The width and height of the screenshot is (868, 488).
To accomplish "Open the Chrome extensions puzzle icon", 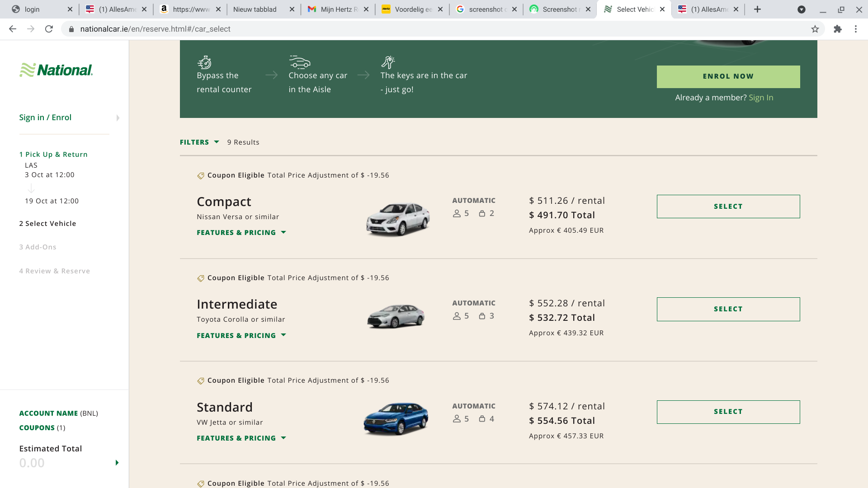I will click(x=838, y=29).
